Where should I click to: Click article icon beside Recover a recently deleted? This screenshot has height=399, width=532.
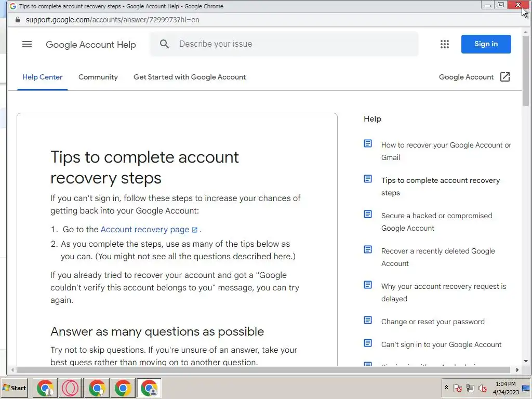(368, 249)
